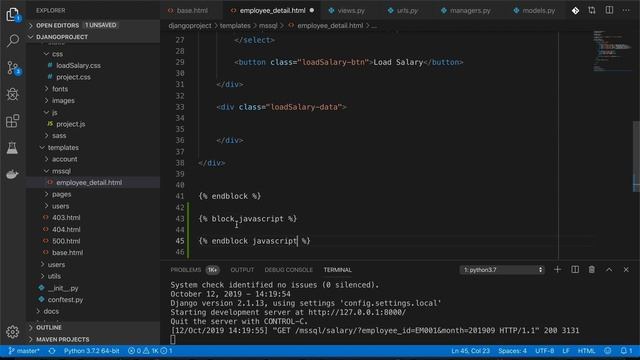Select Python 3.7.2 64-bit interpreter
The width and height of the screenshot is (640, 360).
[91, 351]
